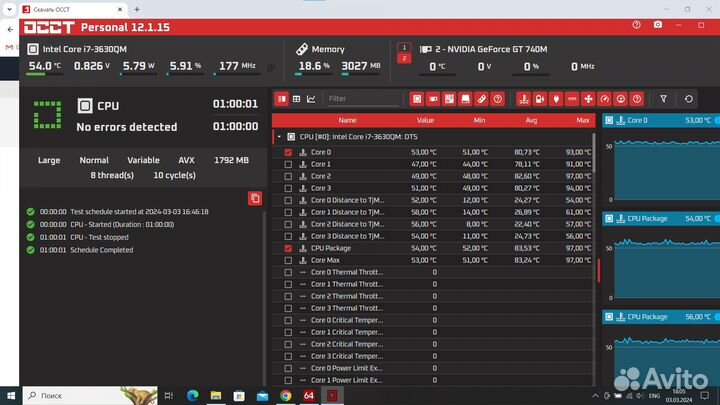The height and width of the screenshot is (405, 720).
Task: Toggle the unknown hardware filter question icon
Action: [497, 99]
